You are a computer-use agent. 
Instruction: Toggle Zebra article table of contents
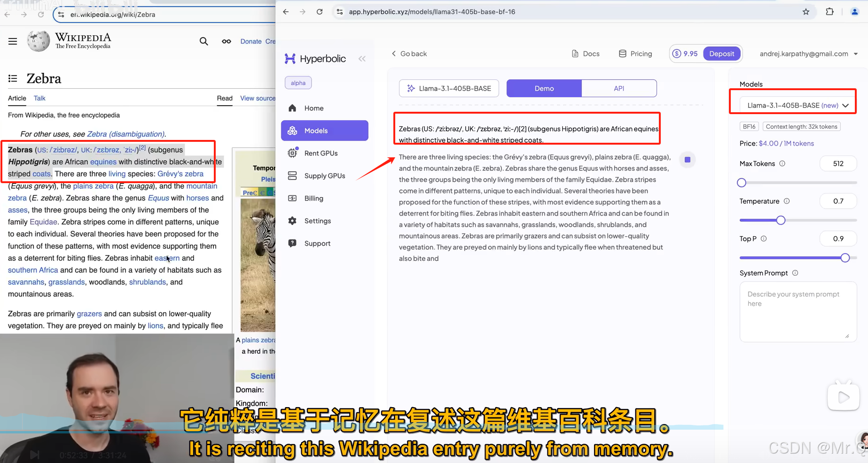(13, 78)
